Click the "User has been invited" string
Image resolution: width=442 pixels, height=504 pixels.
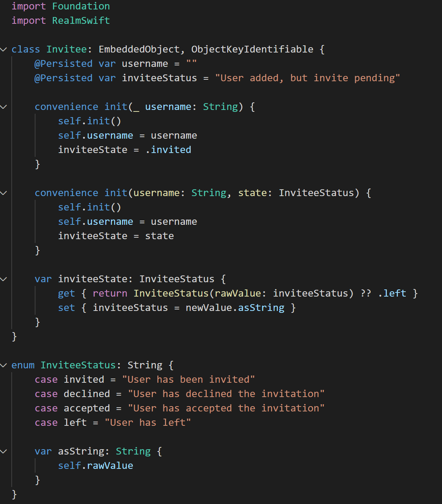pyautogui.click(x=188, y=380)
